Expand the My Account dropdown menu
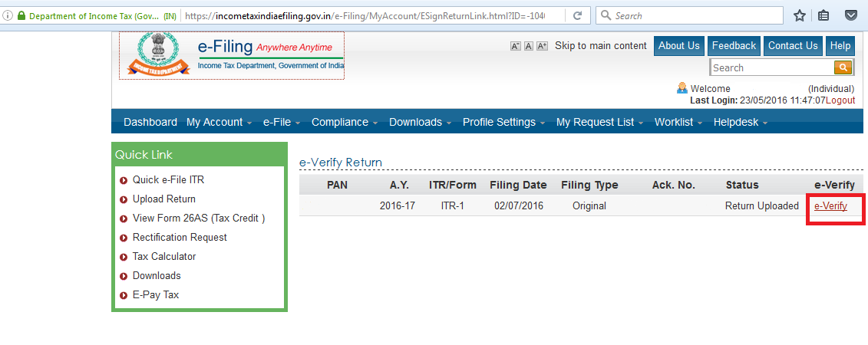This screenshot has height=345, width=868. [219, 123]
